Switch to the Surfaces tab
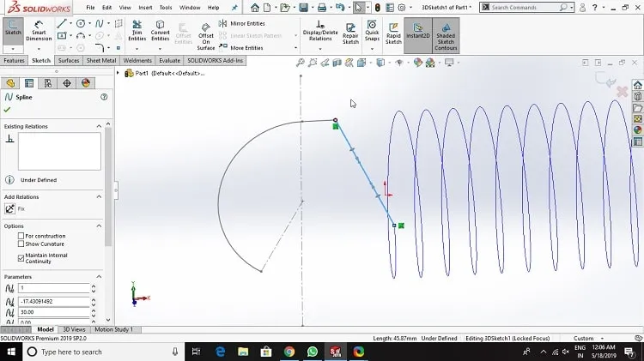Screen dimensions: 644x361 tap(69, 60)
